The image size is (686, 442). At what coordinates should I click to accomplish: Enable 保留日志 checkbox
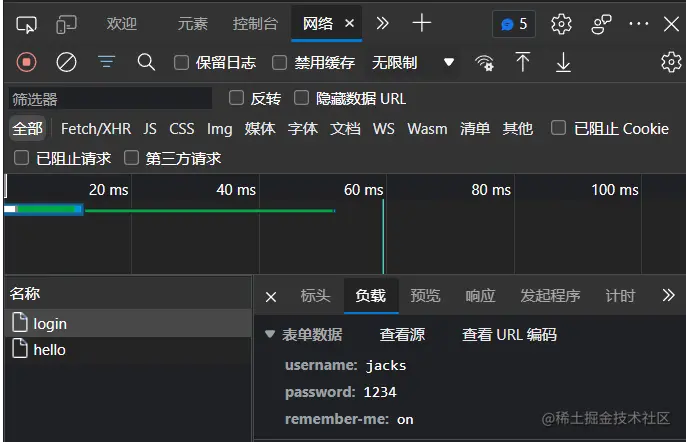[181, 63]
